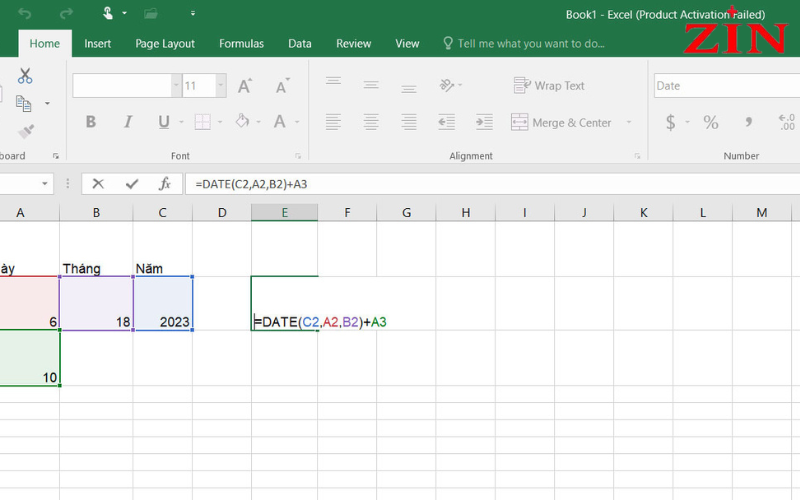Open the Copy dropdown arrow
The image size is (800, 500).
pos(47,104)
